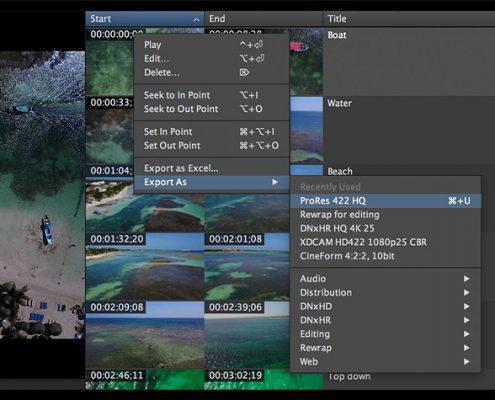Expand the Rewrap export submenu
The image size is (495, 400).
(385, 348)
